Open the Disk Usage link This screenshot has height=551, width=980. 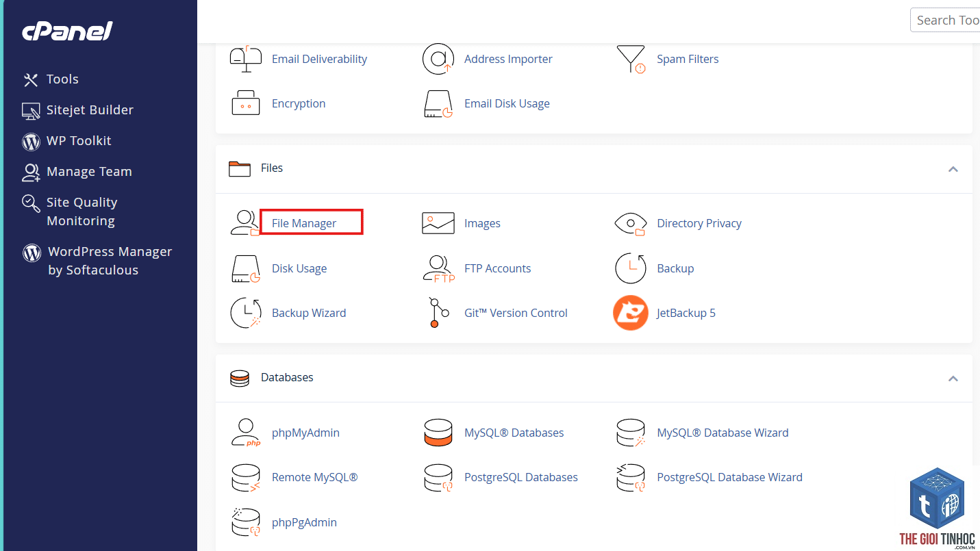(x=299, y=268)
